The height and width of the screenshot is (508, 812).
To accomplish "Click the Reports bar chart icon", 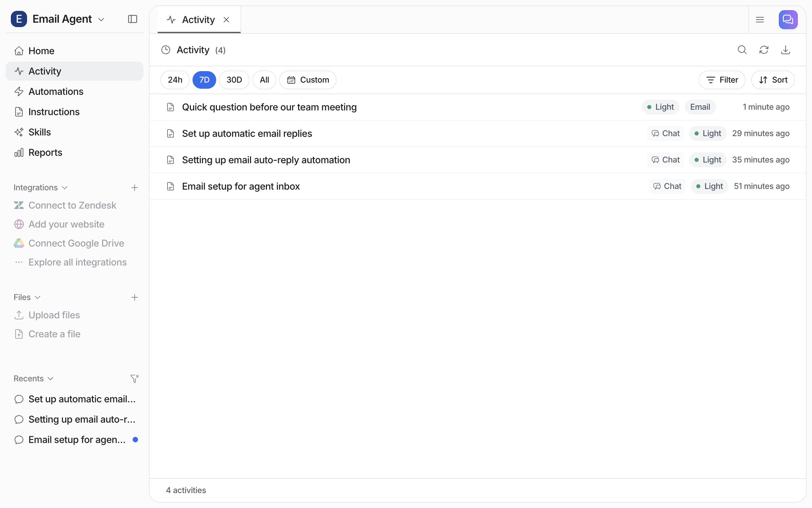I will 19,152.
